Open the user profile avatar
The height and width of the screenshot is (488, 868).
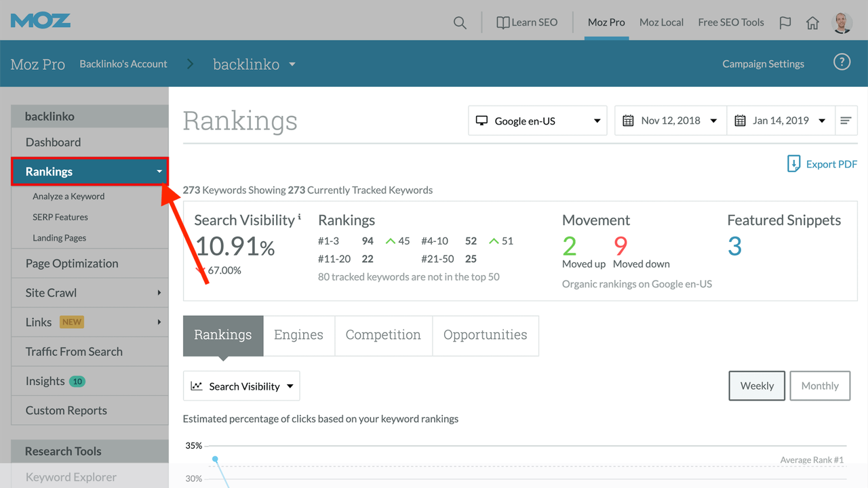842,22
